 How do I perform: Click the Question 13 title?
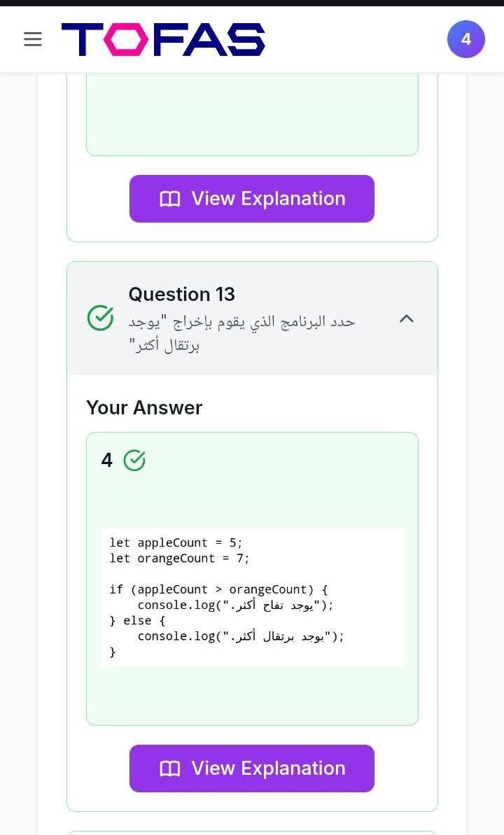coord(181,294)
